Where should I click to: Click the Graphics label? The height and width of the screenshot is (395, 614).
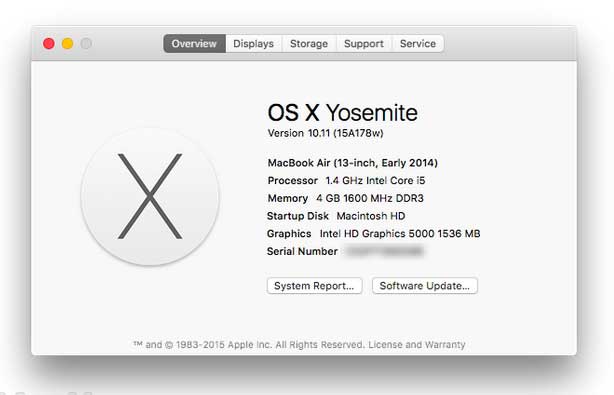click(289, 234)
